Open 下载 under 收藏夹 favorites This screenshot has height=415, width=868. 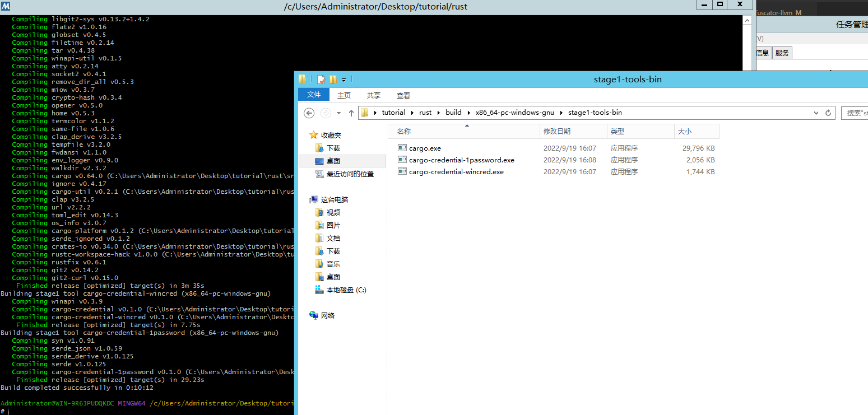point(333,148)
